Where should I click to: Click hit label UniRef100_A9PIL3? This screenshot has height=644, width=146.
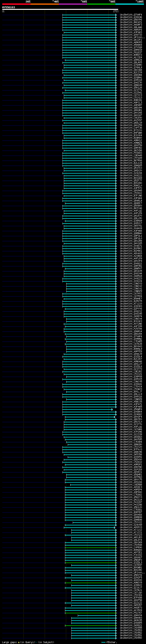pos(131,103)
